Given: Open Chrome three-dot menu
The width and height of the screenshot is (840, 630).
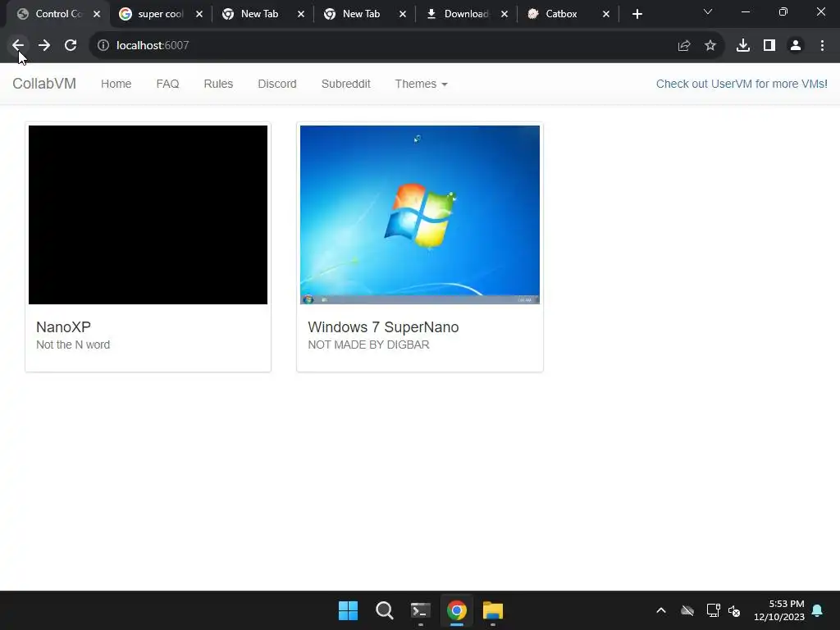Looking at the screenshot, I should [822, 46].
